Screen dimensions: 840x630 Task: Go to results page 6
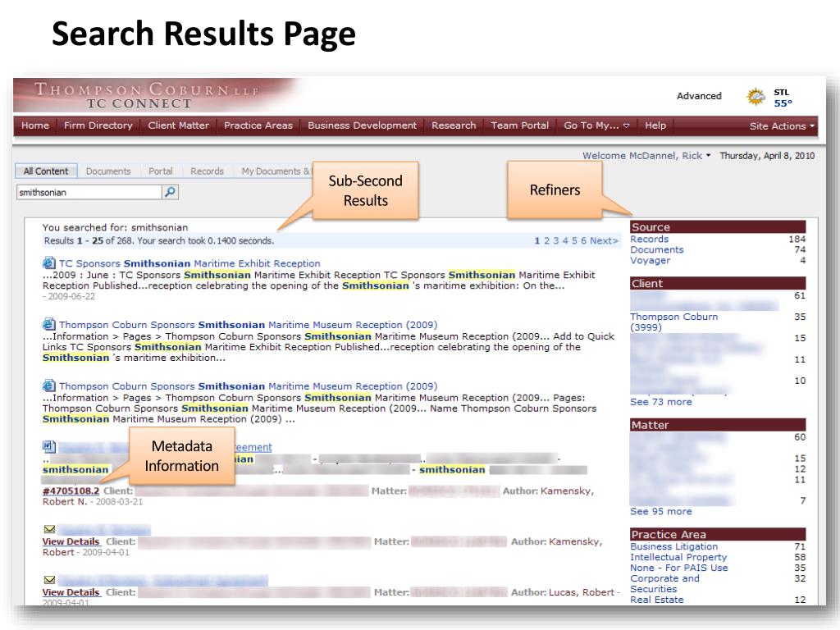tap(583, 240)
